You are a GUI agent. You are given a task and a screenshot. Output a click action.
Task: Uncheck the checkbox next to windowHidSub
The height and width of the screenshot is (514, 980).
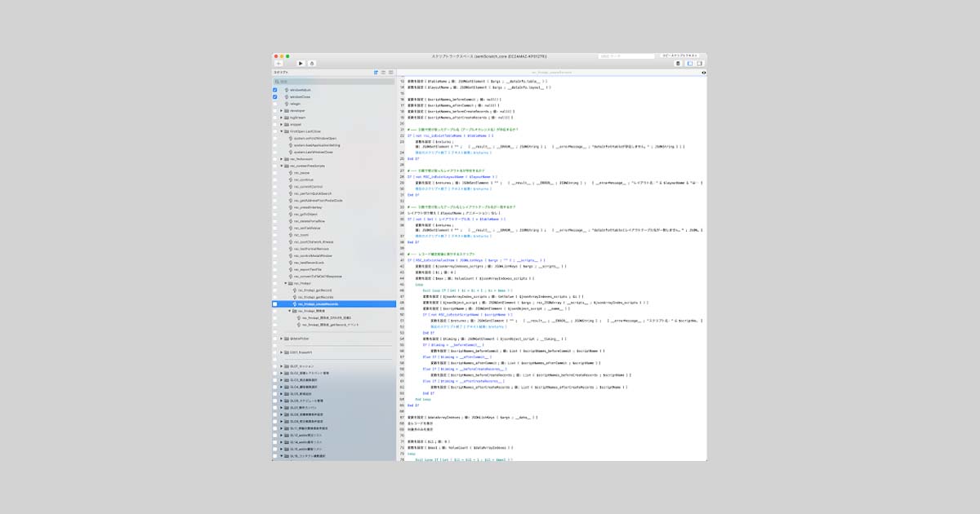[274, 89]
